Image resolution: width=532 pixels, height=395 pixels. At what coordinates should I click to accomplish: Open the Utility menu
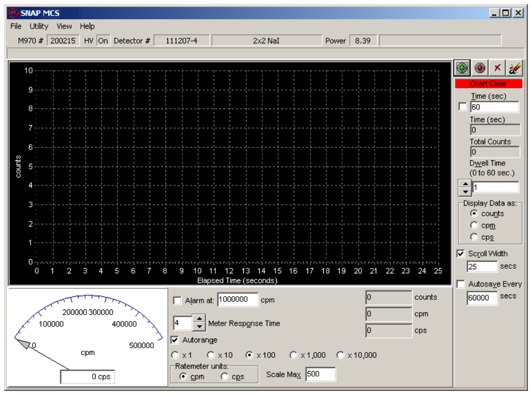[39, 26]
